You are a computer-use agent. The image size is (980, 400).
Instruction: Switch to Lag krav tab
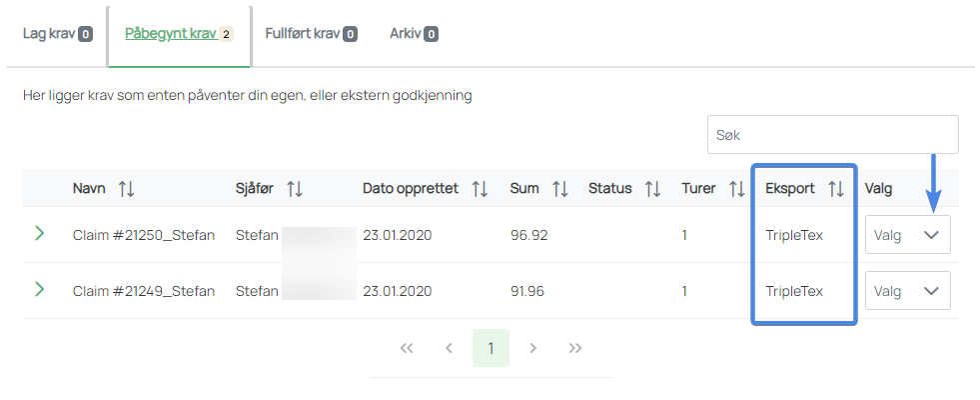click(58, 34)
